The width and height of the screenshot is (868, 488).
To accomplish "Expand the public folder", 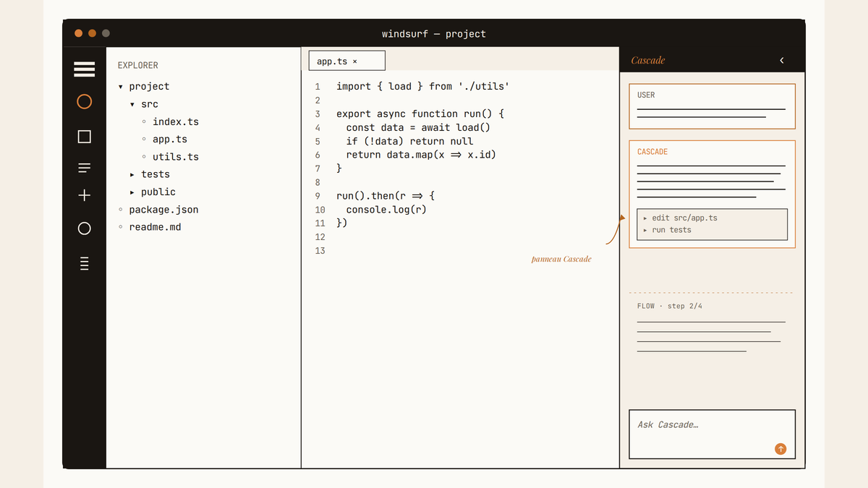I will (132, 192).
